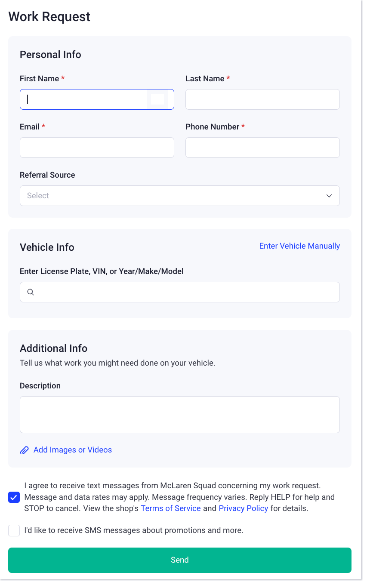This screenshot has width=370, height=588.
Task: Click inside the Description text area
Action: click(179, 414)
